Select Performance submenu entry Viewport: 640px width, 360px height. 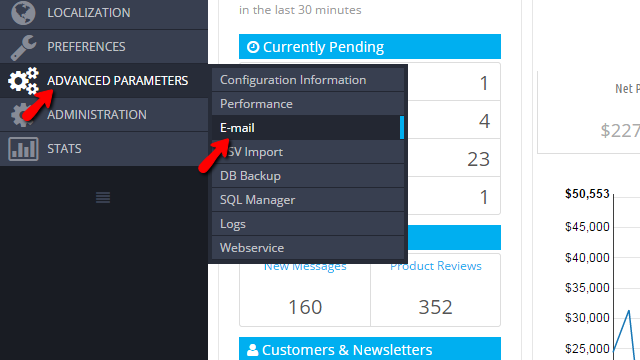tap(308, 104)
